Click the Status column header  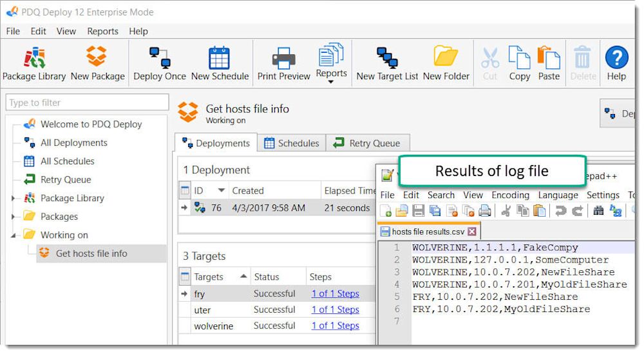[278, 277]
